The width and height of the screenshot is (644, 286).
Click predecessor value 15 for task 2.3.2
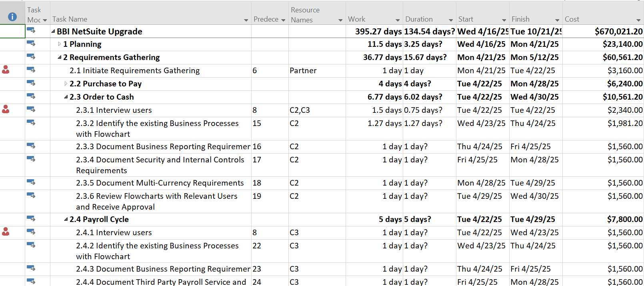coord(257,123)
